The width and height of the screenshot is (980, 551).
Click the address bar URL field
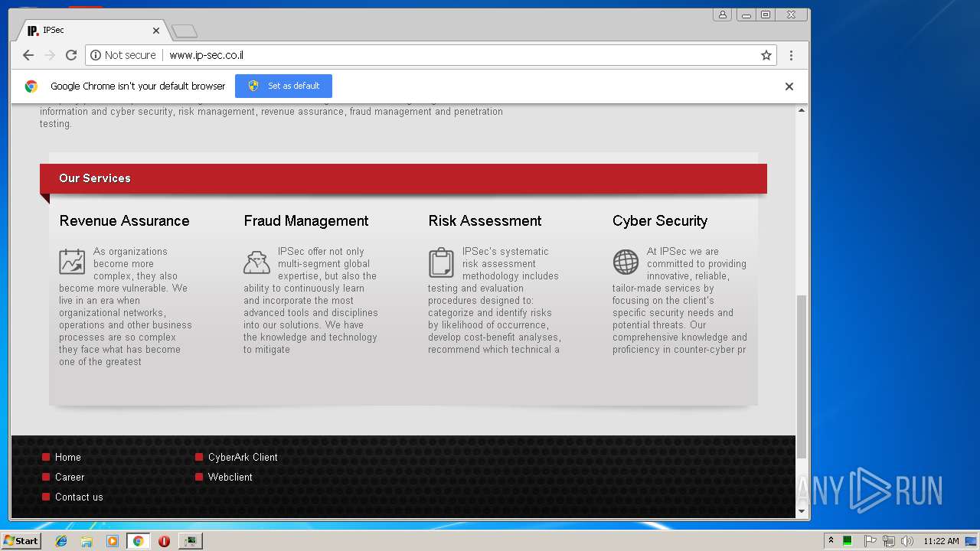[459, 55]
